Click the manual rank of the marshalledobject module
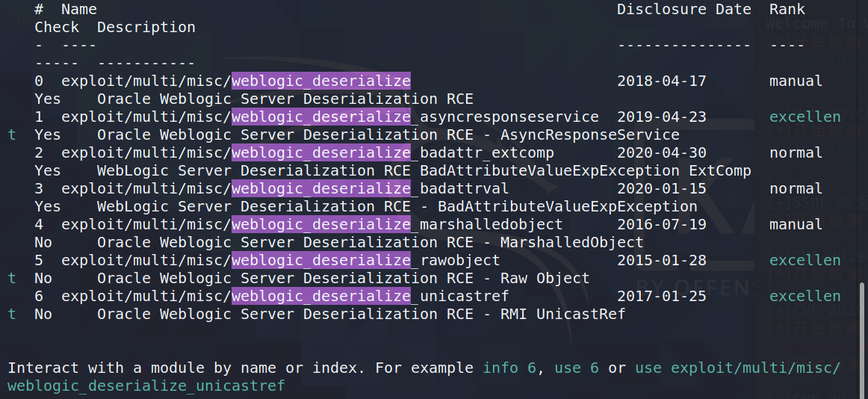Image resolution: width=868 pixels, height=399 pixels. (x=796, y=224)
